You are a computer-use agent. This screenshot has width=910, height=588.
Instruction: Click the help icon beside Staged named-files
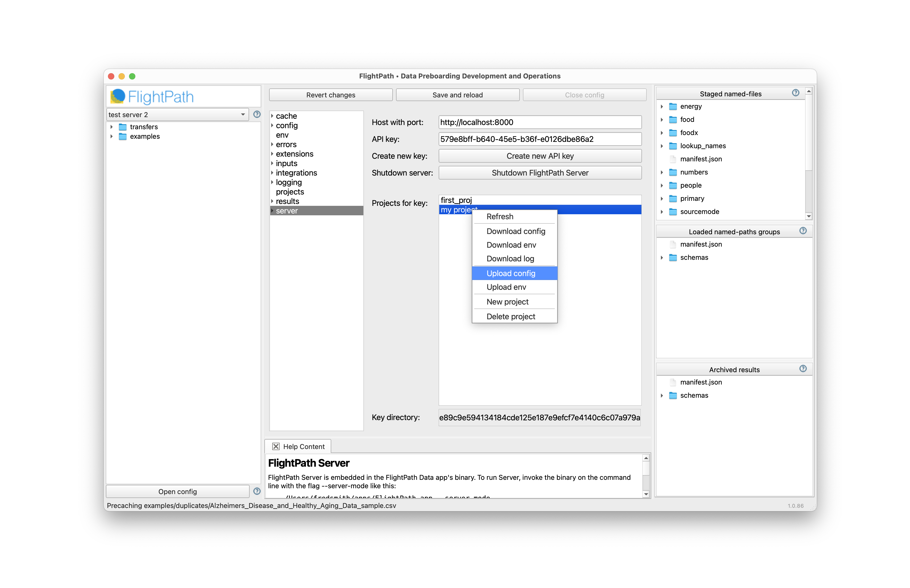click(795, 93)
